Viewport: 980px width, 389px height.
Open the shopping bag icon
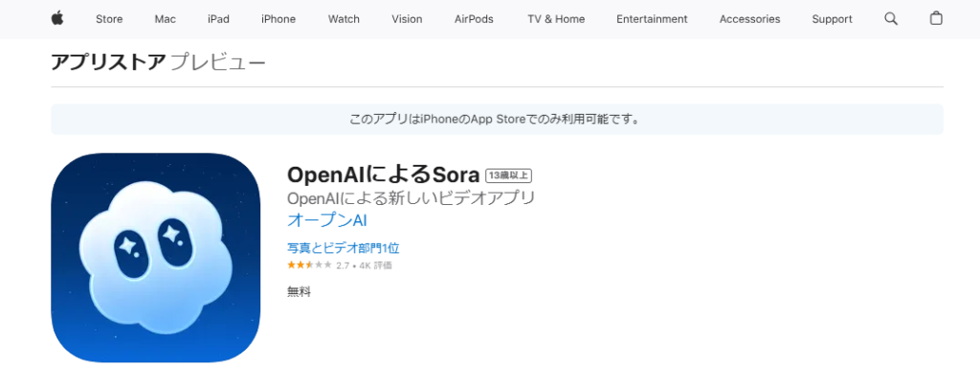pos(936,19)
